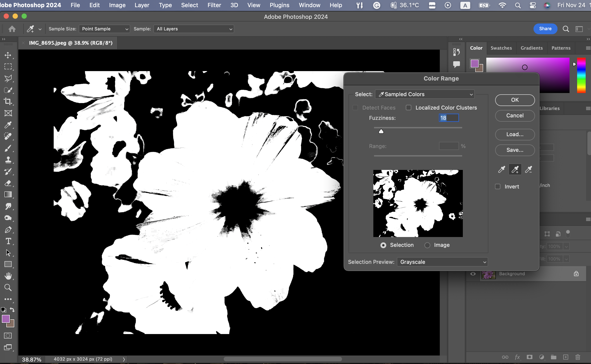This screenshot has width=591, height=364.
Task: Click the Save... button
Action: click(x=515, y=150)
